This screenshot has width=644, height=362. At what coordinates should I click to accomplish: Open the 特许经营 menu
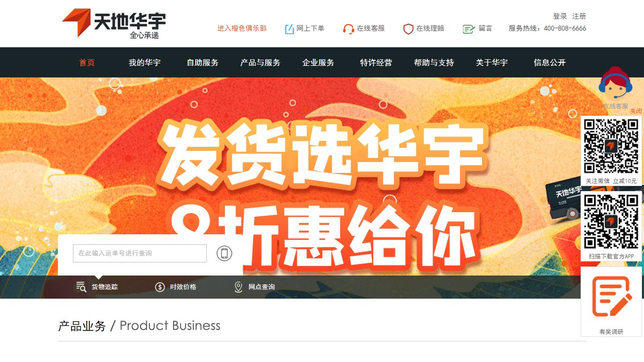coord(376,63)
